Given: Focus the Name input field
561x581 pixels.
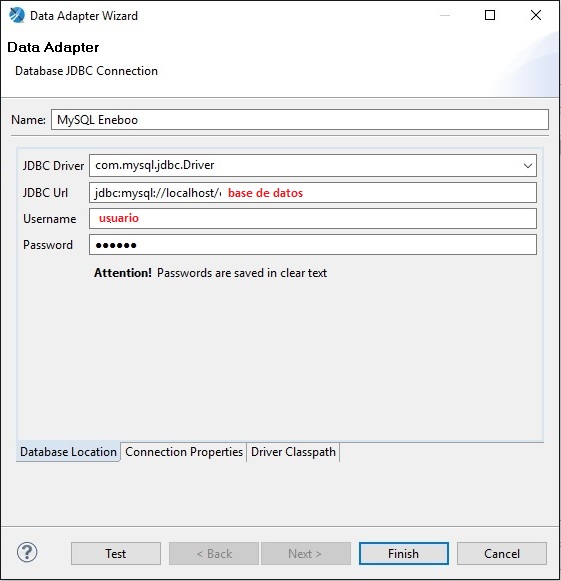Looking at the screenshot, I should pos(300,120).
